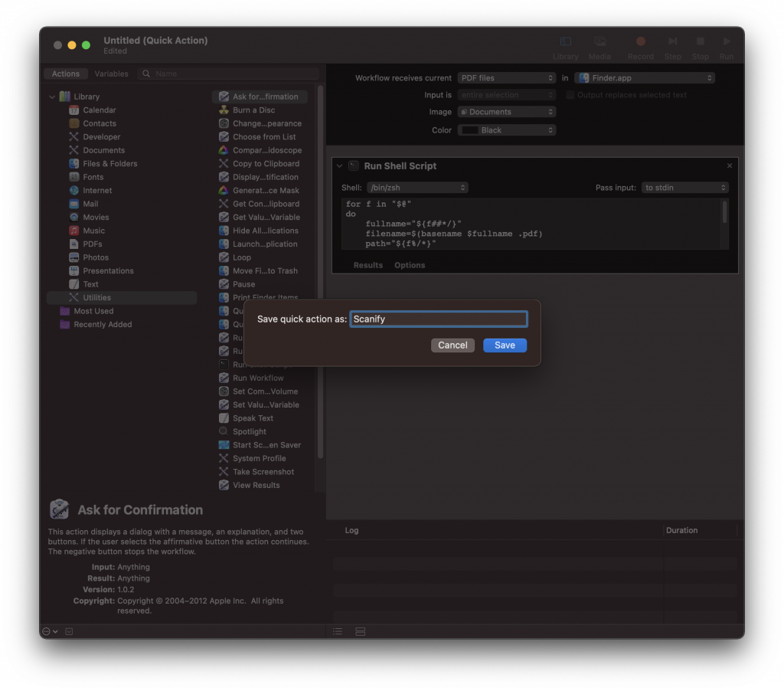The width and height of the screenshot is (784, 691).
Task: Run the workflow with Run icon
Action: click(x=727, y=42)
